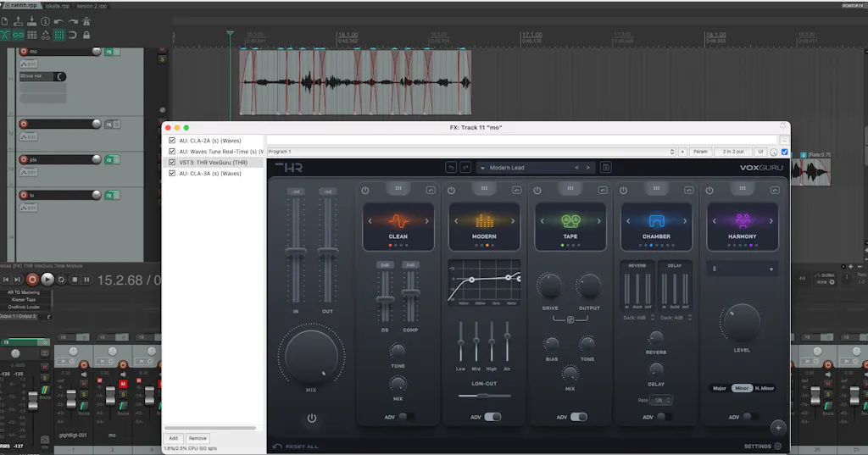Click the undo arrow in VoxGuru header
Viewport: 868px width, 455px height.
tap(451, 168)
